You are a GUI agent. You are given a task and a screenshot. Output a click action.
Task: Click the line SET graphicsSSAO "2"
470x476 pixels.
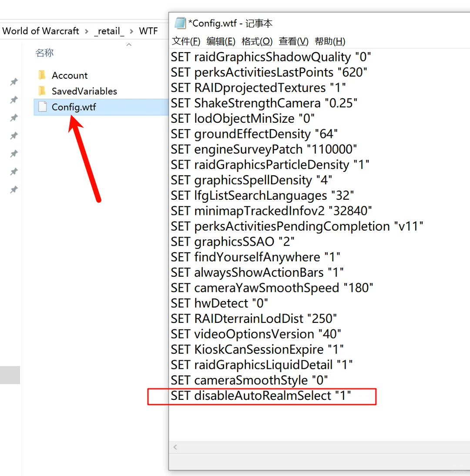point(232,242)
